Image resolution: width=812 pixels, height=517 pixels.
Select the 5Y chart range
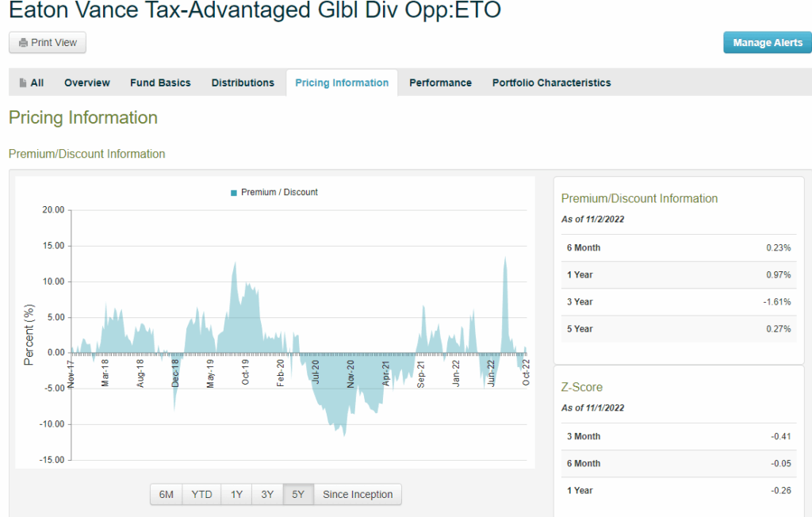(298, 494)
